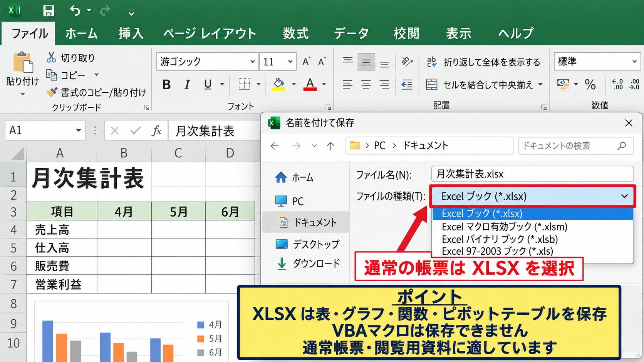Toggle center horizontal alignment
The height and width of the screenshot is (362, 644).
pos(366,84)
